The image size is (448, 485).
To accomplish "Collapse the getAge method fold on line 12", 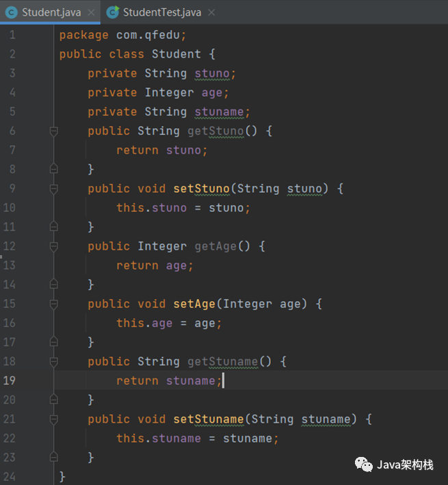I will pyautogui.click(x=53, y=246).
